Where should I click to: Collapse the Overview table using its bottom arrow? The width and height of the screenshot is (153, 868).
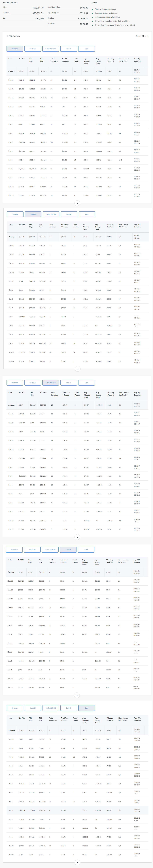click(x=77, y=203)
